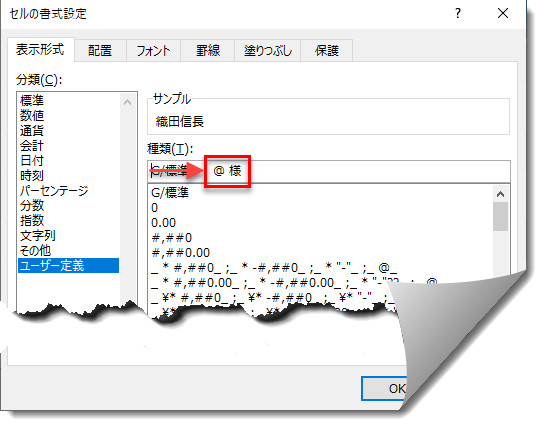Image resolution: width=542 pixels, height=426 pixels.
Task: Select 日付 in the category list
Action: tap(32, 161)
